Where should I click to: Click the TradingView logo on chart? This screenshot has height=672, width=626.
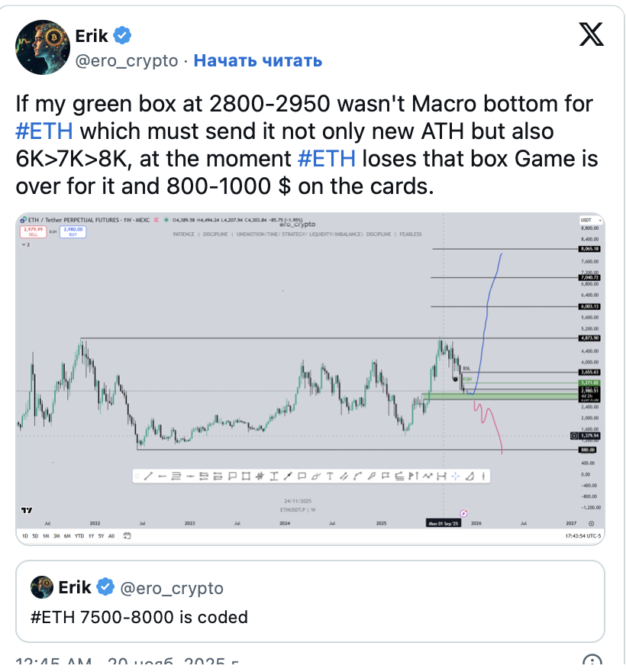pos(27,511)
